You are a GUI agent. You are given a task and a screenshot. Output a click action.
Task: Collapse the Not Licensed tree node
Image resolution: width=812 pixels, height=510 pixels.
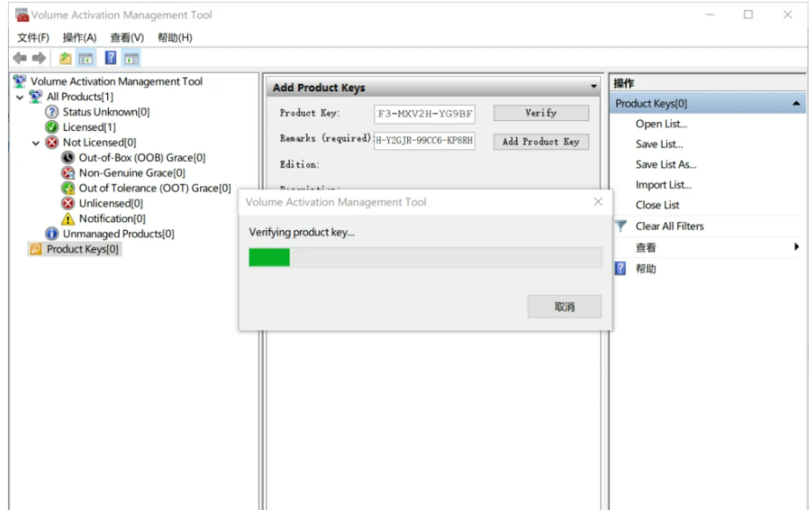pos(36,143)
